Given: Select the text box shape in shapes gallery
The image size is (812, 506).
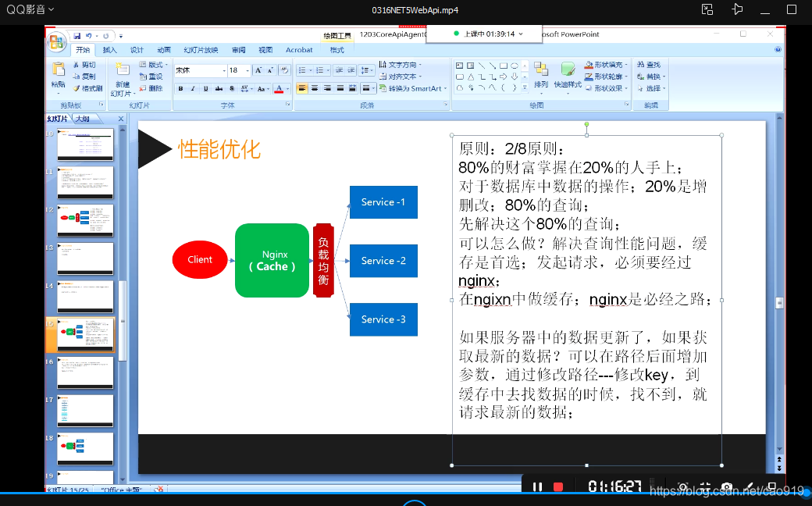Looking at the screenshot, I should click(459, 66).
